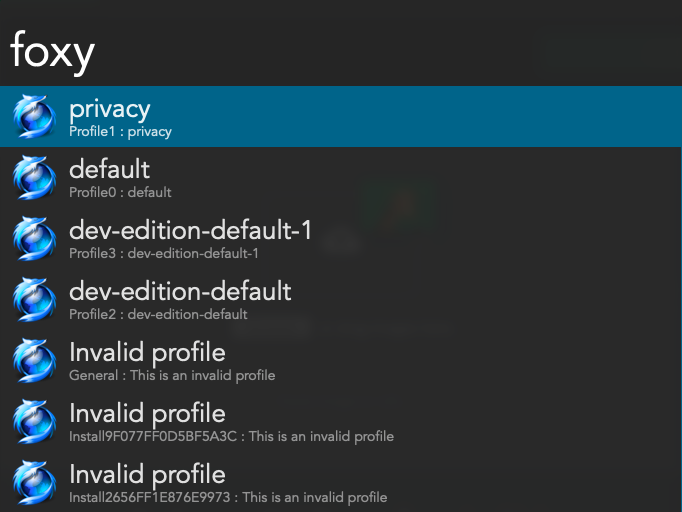Image resolution: width=682 pixels, height=512 pixels.
Task: Click the Firefox icon next to default profile
Action: point(35,177)
